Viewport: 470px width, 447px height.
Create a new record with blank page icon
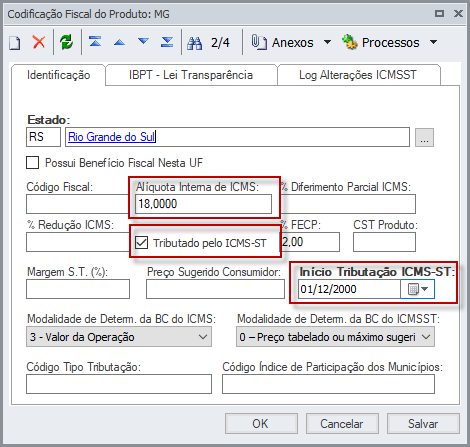click(x=14, y=43)
